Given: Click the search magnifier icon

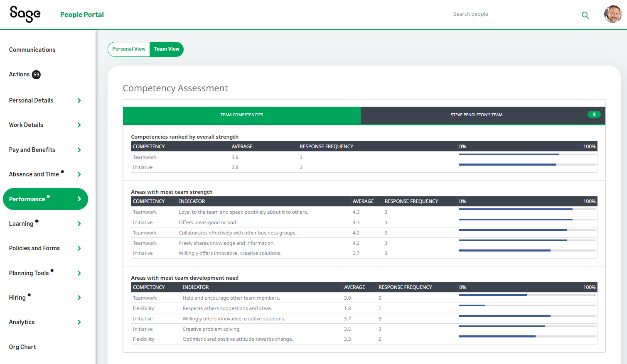Looking at the screenshot, I should [585, 15].
